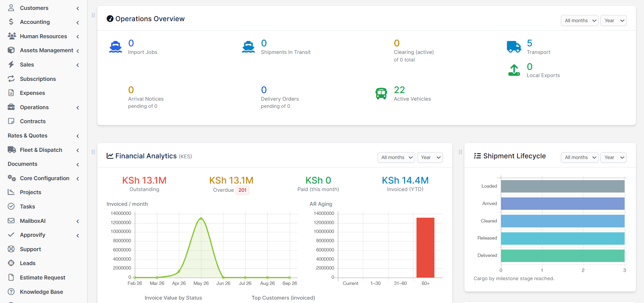
Task: Click the Core Configuration gears icon
Action: coord(12,178)
